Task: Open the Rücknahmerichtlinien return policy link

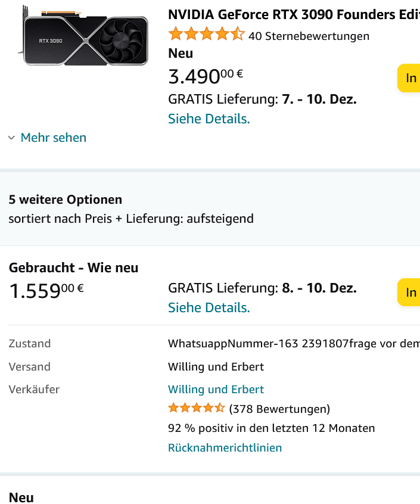Action: [225, 447]
